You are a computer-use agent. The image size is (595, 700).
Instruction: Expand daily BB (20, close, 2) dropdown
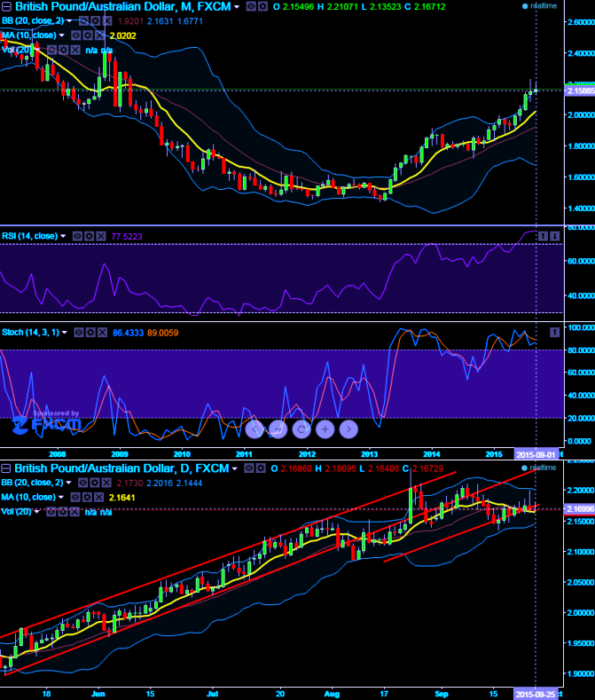68,483
